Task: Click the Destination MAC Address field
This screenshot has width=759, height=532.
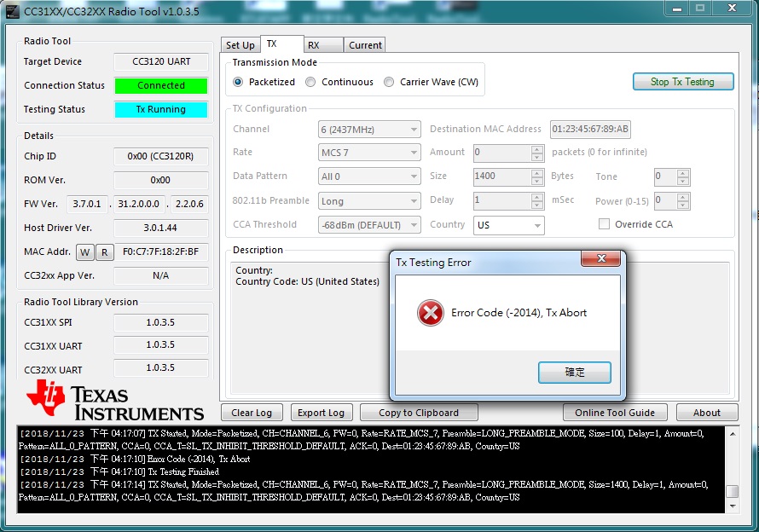Action: click(590, 130)
